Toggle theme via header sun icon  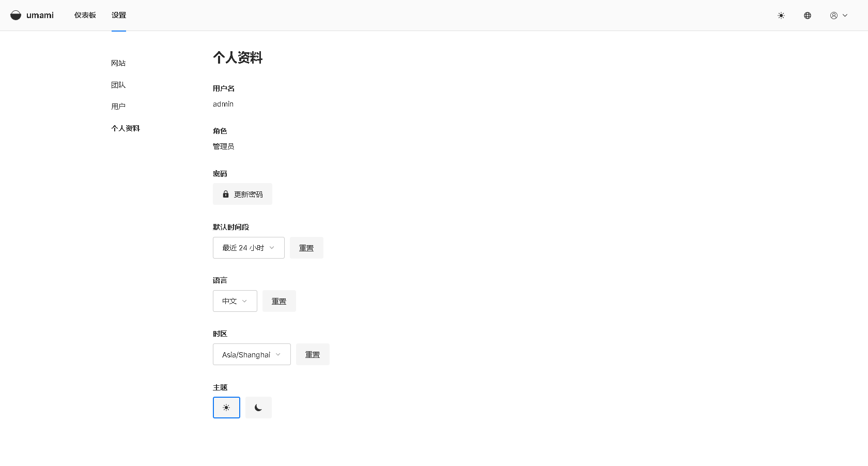pyautogui.click(x=781, y=16)
